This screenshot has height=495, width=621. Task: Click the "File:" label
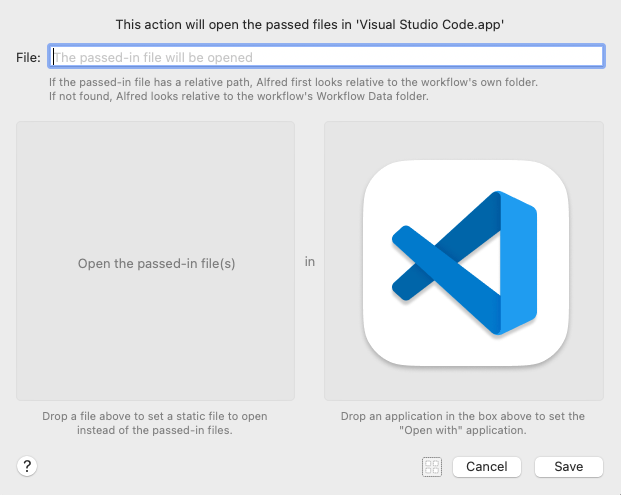pyautogui.click(x=28, y=57)
